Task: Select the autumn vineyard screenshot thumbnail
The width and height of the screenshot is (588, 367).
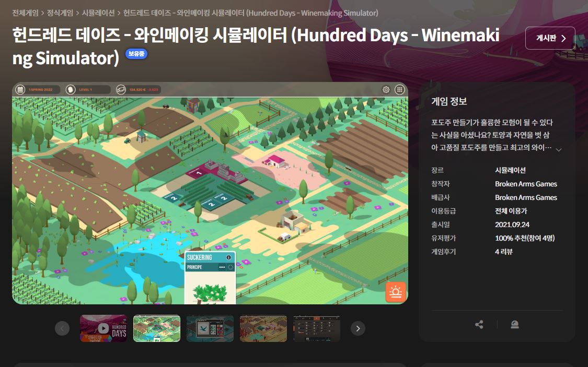Action: coord(263,328)
